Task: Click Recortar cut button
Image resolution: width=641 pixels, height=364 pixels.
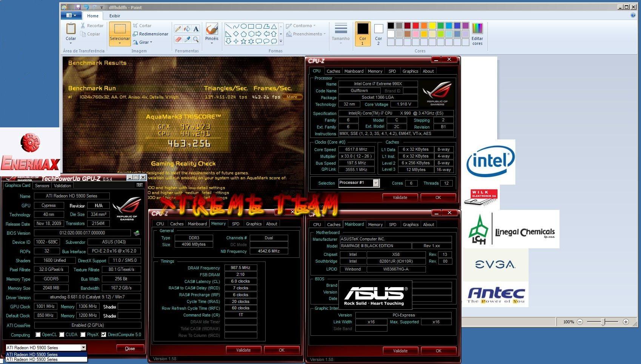Action: [x=92, y=26]
